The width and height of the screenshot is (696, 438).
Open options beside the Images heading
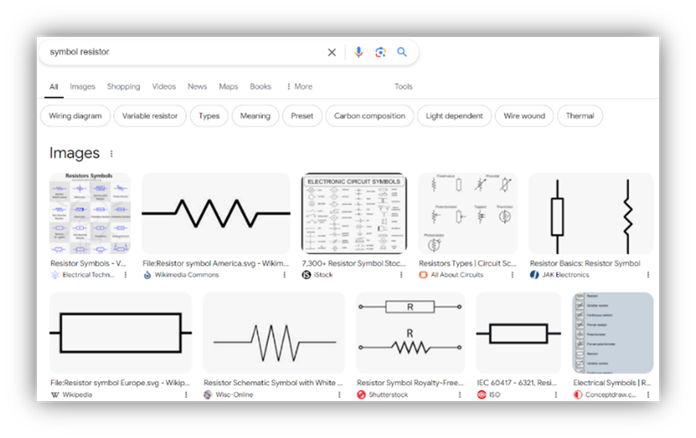(x=111, y=154)
